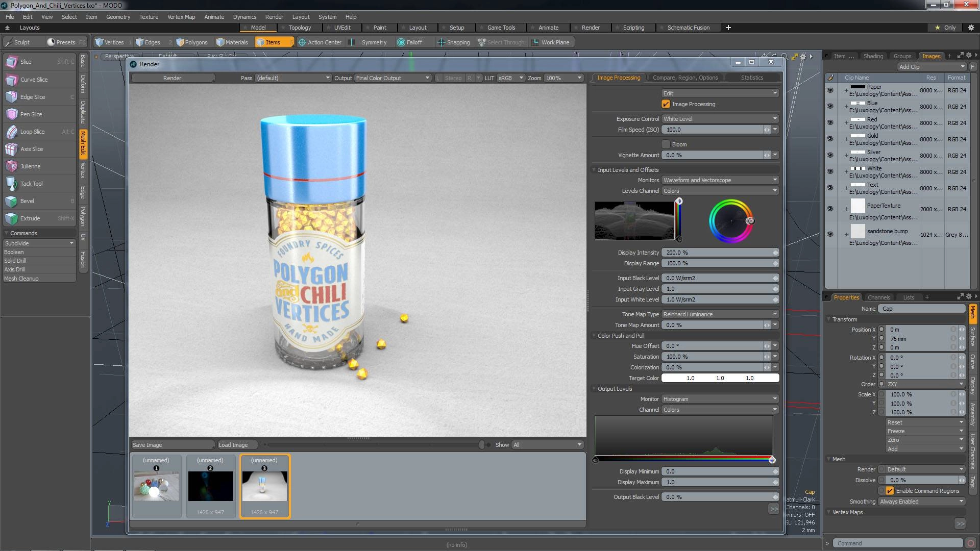Click the output levels white point slider
980x551 pixels.
772,460
